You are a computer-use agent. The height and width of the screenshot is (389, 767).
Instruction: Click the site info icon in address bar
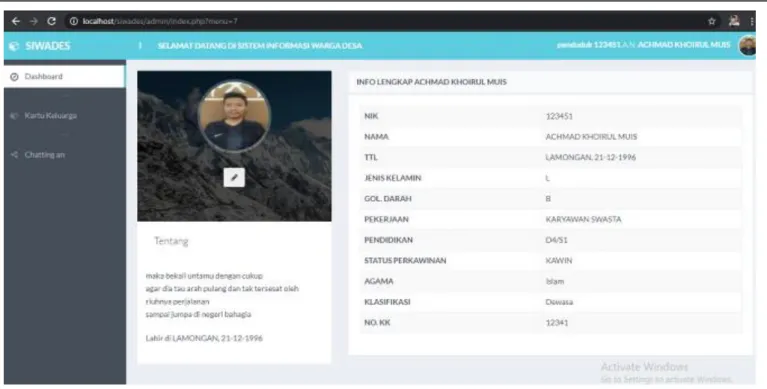click(73, 21)
